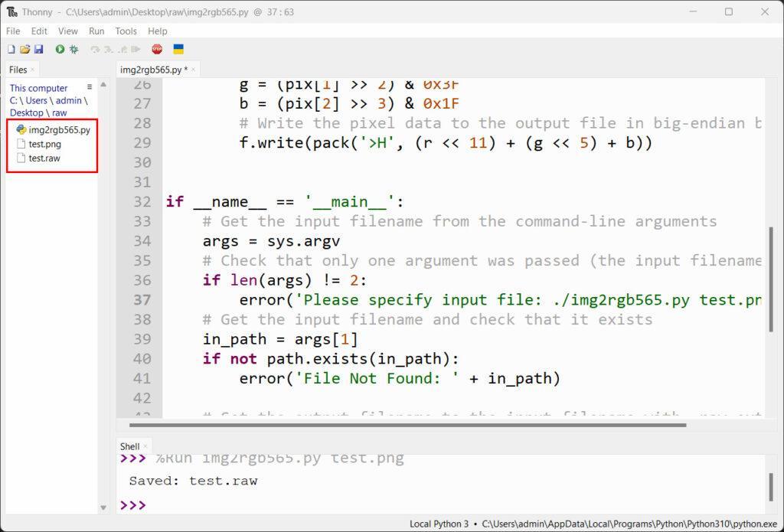Click the Thonny app icon in title bar

click(11, 11)
